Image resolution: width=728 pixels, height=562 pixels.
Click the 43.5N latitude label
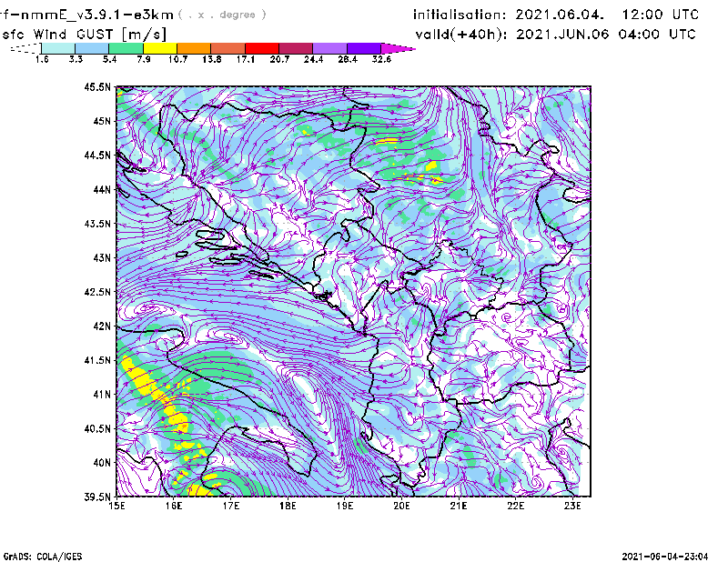click(x=97, y=224)
